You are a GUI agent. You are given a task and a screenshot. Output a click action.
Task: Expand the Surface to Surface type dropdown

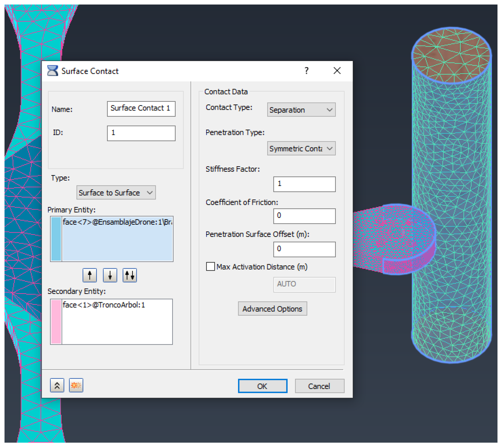coord(116,193)
